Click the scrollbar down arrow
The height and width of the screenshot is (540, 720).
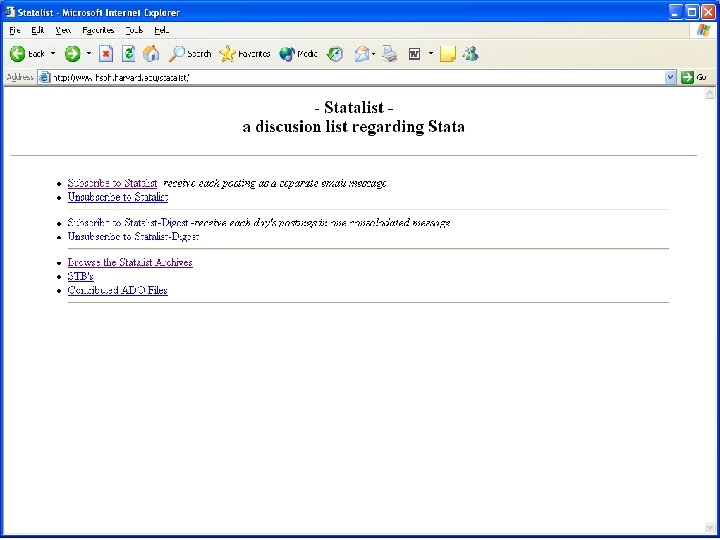pos(710,527)
